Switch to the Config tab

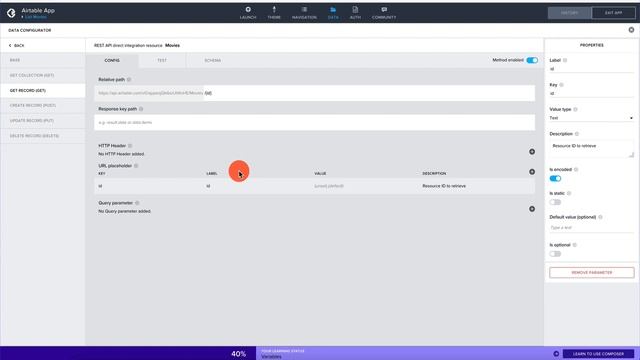pos(112,60)
